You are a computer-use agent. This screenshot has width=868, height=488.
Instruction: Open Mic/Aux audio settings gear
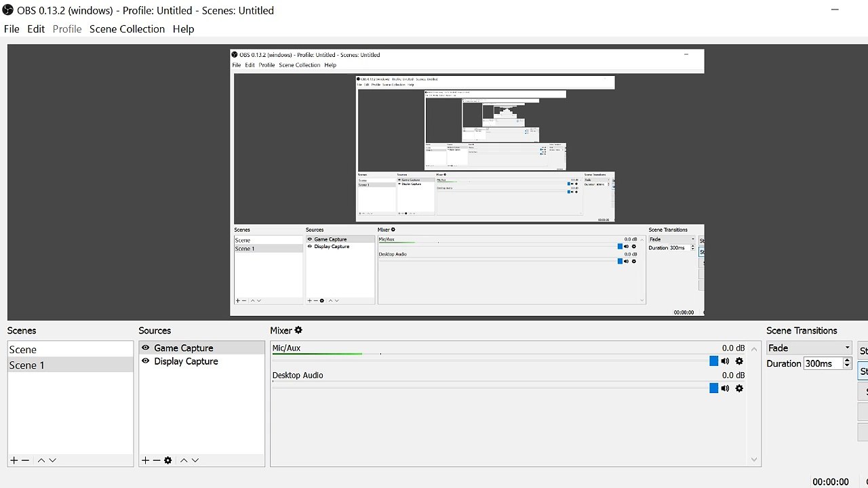(x=739, y=361)
